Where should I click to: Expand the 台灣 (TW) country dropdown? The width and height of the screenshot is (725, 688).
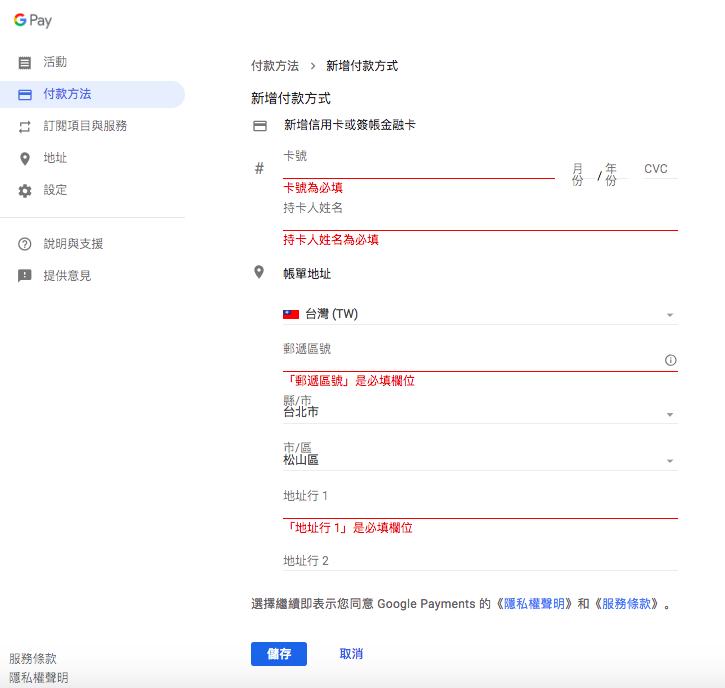pyautogui.click(x=480, y=314)
